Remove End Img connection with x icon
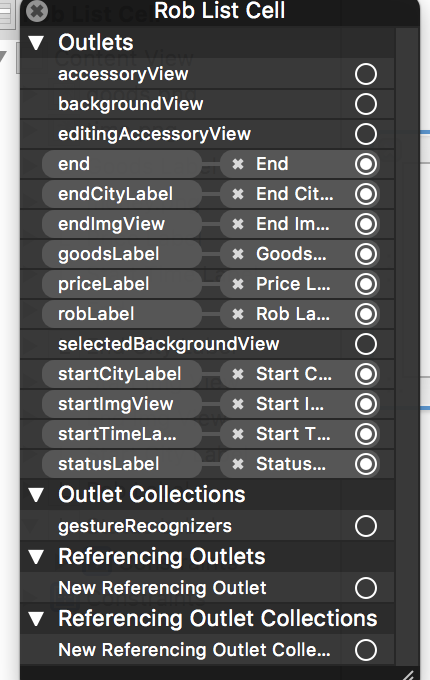This screenshot has width=430, height=680. point(238,224)
